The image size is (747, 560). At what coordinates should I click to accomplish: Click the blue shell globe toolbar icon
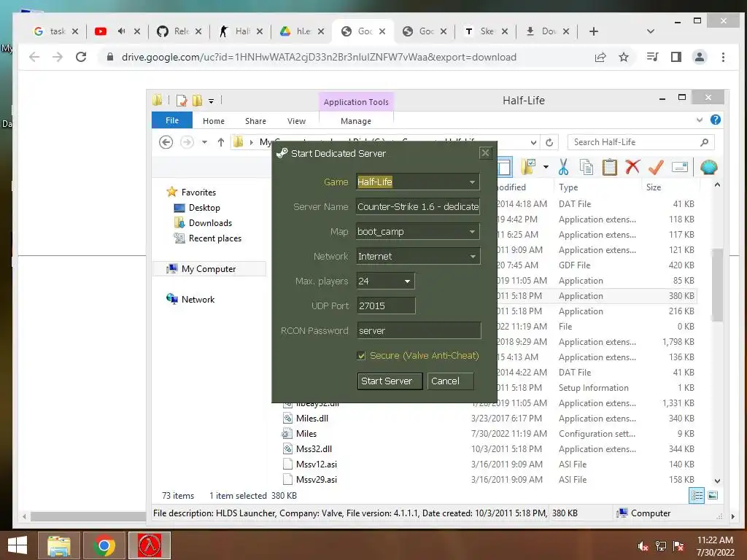(709, 167)
